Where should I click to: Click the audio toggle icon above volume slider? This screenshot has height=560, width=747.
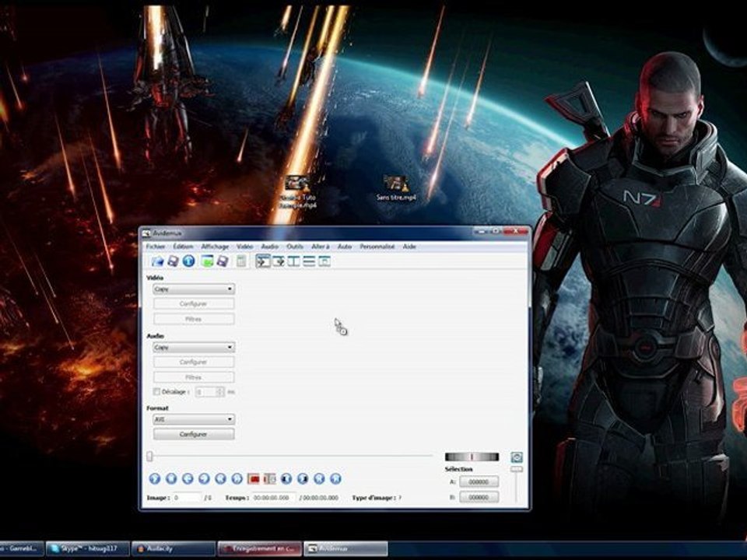click(x=517, y=457)
